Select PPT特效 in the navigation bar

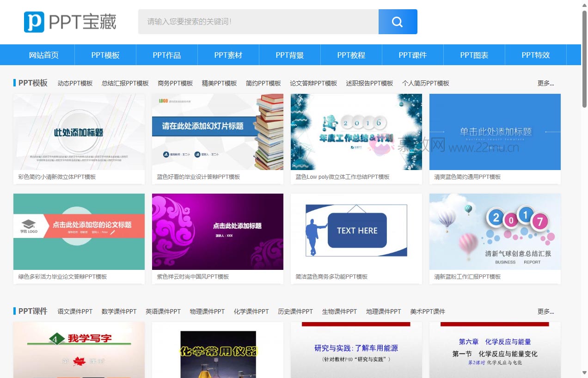(536, 55)
